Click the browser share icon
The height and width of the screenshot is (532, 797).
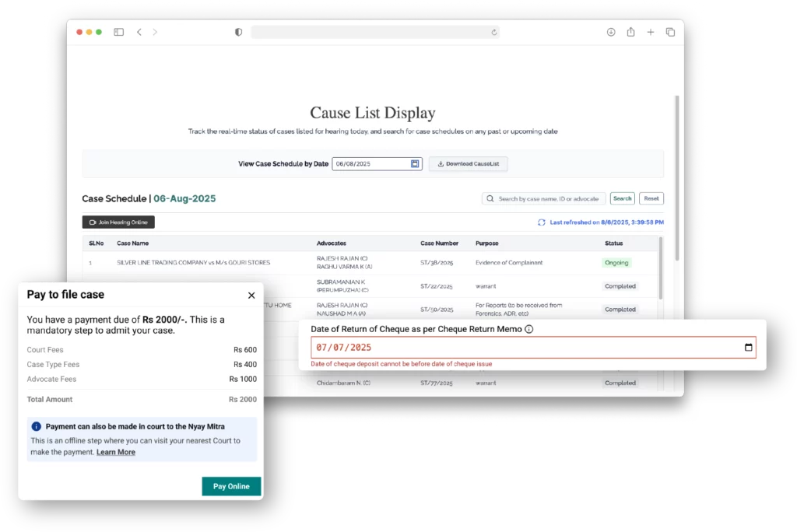pyautogui.click(x=630, y=32)
